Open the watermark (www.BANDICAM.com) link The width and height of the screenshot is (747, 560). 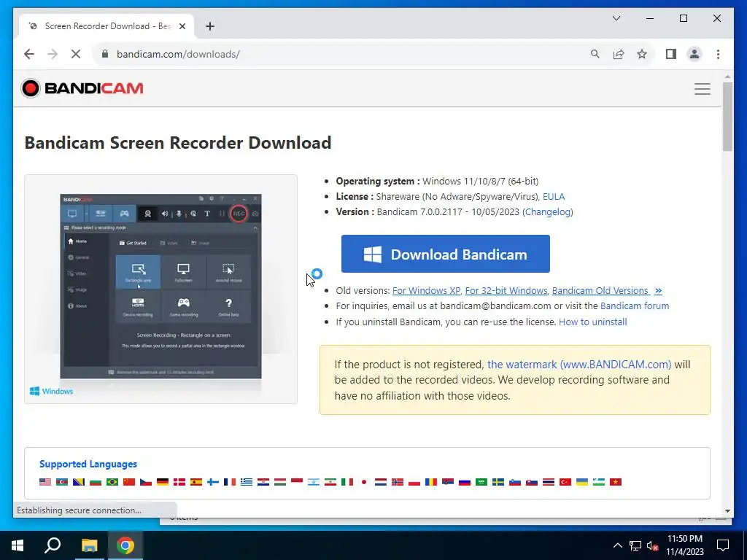578,365
